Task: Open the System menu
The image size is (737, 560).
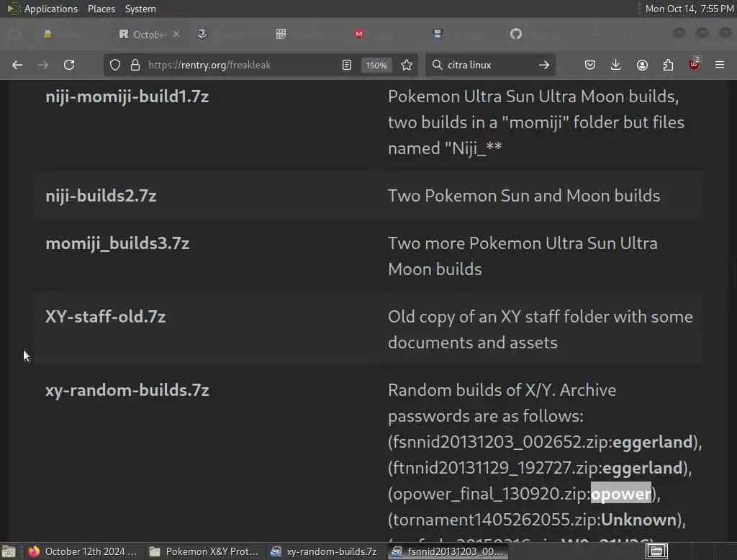Action: coord(140,9)
